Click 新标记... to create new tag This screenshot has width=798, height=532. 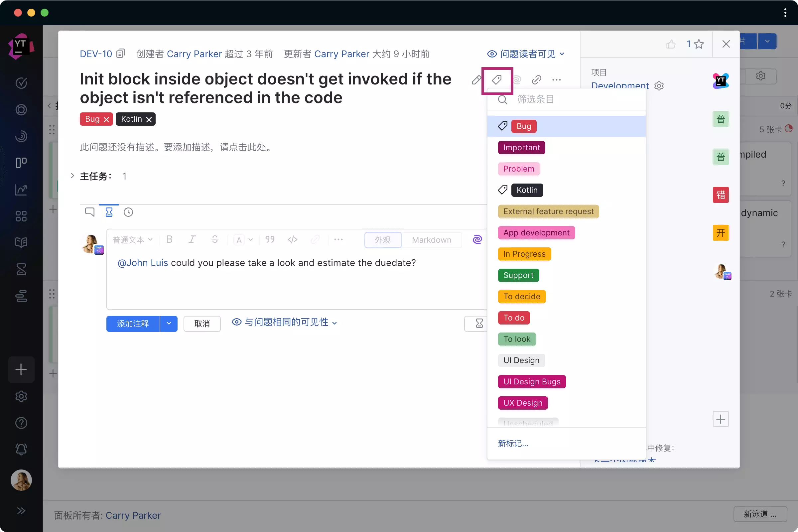513,444
